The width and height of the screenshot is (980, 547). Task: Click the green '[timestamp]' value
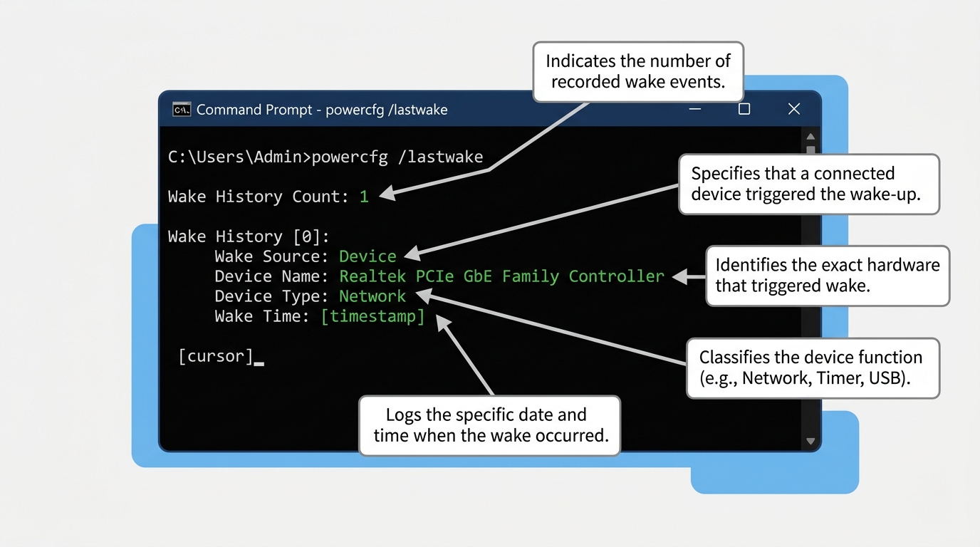pos(372,316)
